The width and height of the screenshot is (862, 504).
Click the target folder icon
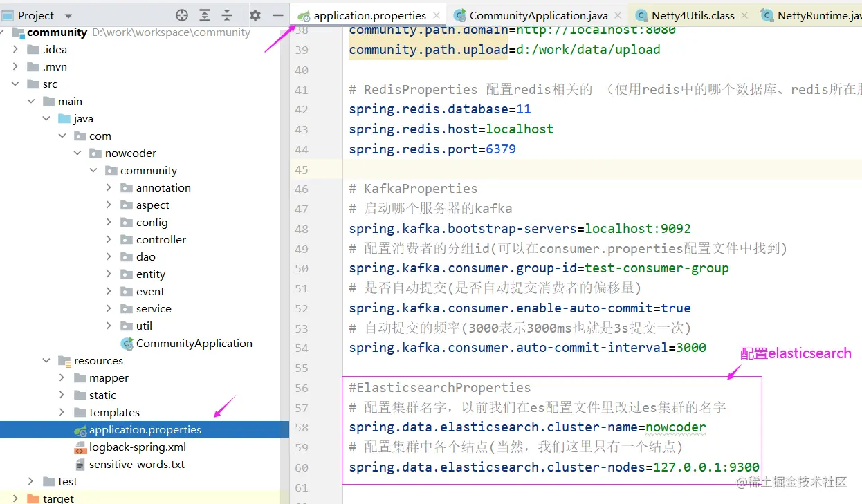coord(33,498)
